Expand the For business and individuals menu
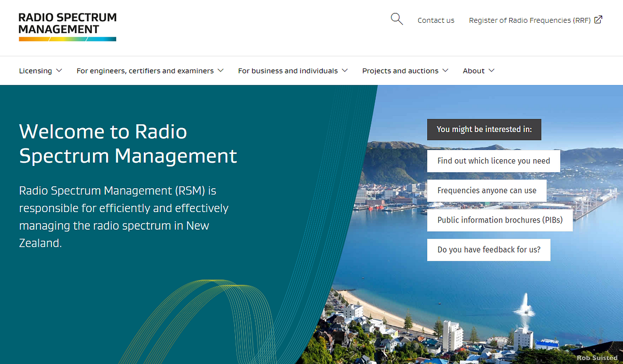Image resolution: width=623 pixels, height=364 pixels. pyautogui.click(x=345, y=71)
